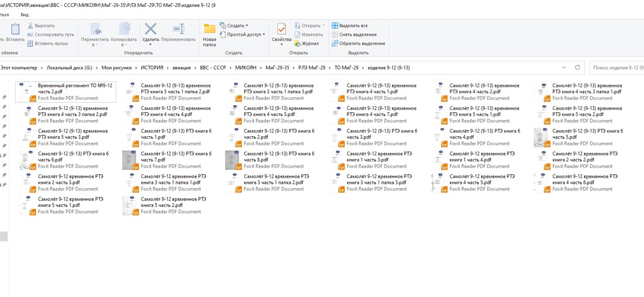Select РТЭ книга 3 часть 1 папка 2.pdf (9-13)
Screen dimensions: 644x297
click(x=168, y=92)
